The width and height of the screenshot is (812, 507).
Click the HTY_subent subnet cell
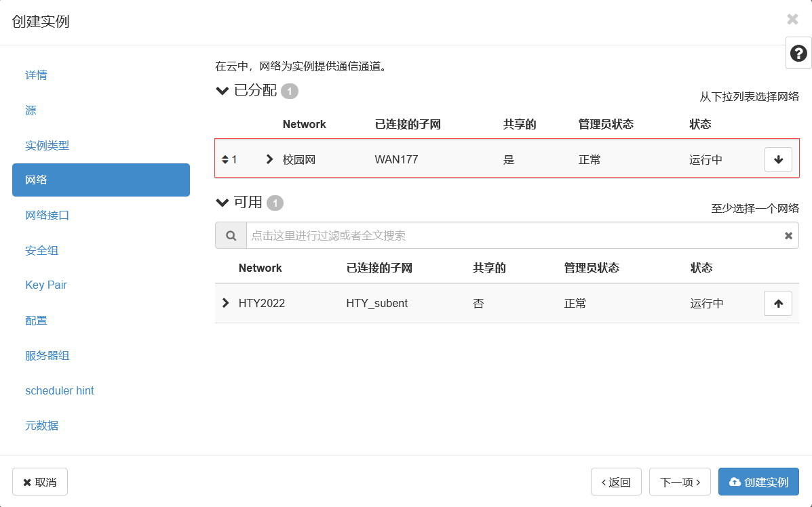pyautogui.click(x=377, y=303)
